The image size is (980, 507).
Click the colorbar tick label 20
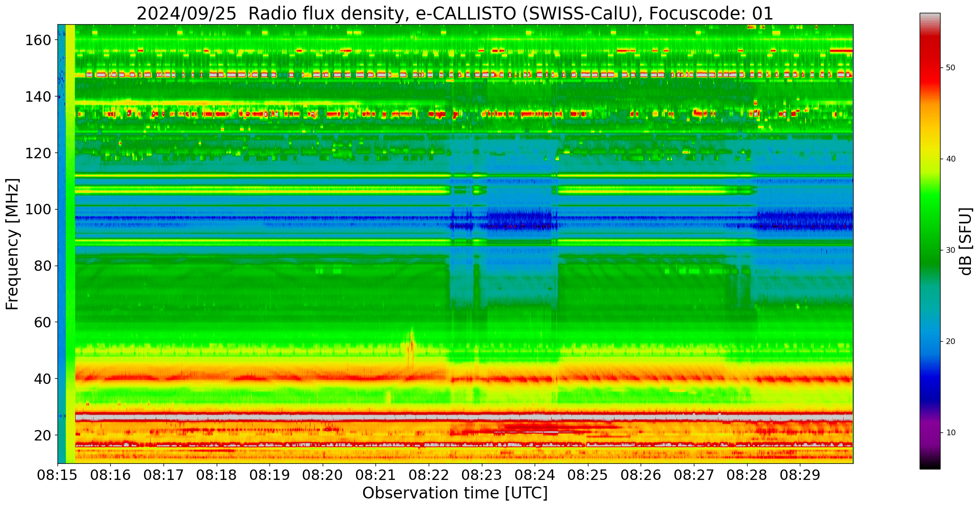tap(951, 342)
